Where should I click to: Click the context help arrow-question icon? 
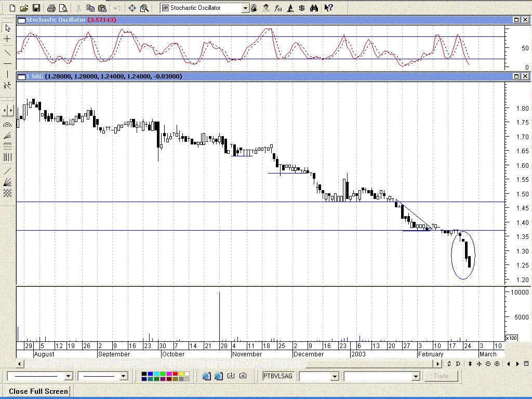click(328, 8)
